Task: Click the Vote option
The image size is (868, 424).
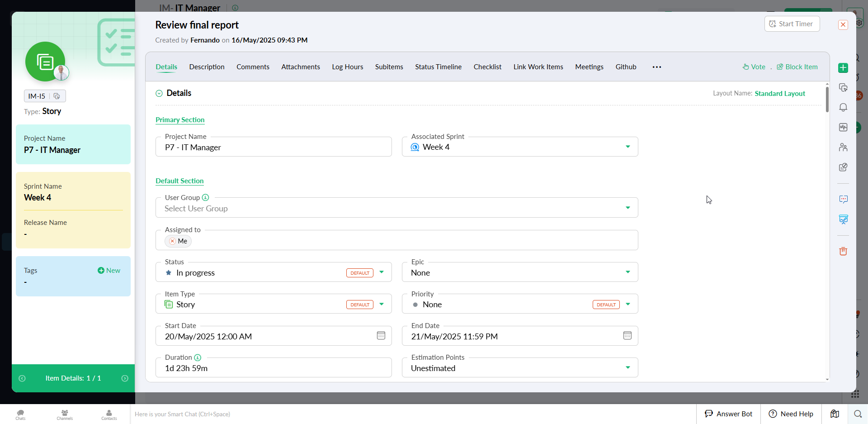Action: [754, 67]
